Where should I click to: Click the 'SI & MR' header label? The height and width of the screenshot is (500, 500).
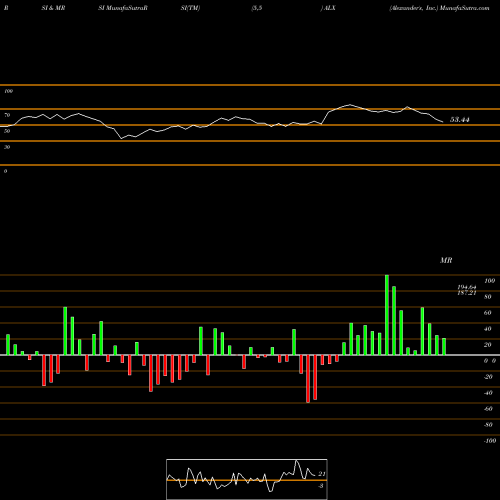(53, 8)
